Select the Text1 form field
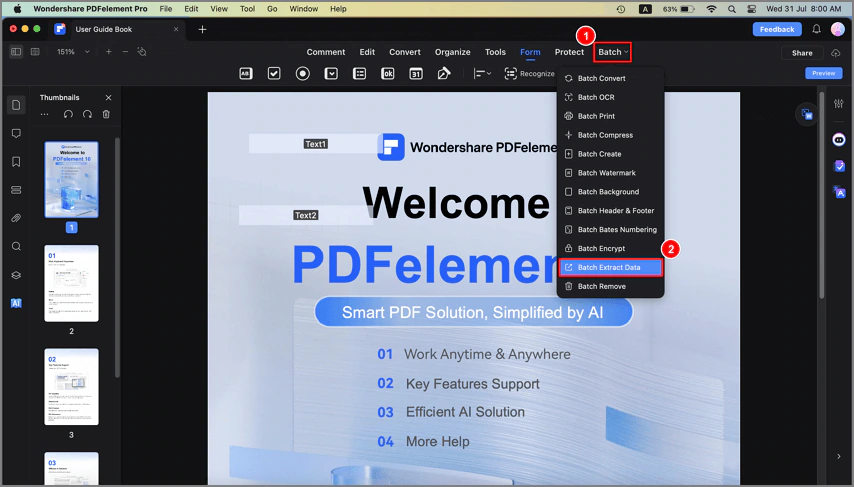 (315, 144)
